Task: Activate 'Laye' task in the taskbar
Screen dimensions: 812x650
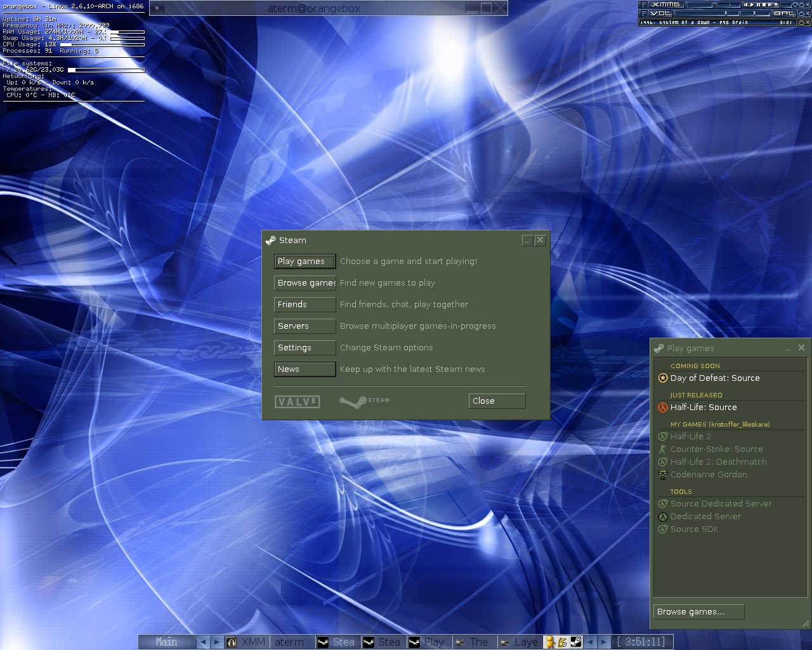Action: pyautogui.click(x=520, y=642)
